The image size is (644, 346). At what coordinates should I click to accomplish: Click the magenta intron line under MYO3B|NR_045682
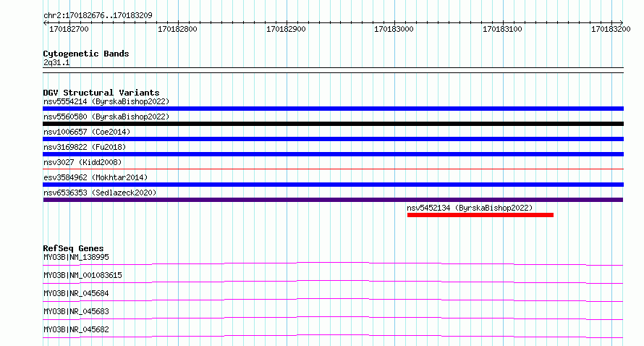click(333, 335)
